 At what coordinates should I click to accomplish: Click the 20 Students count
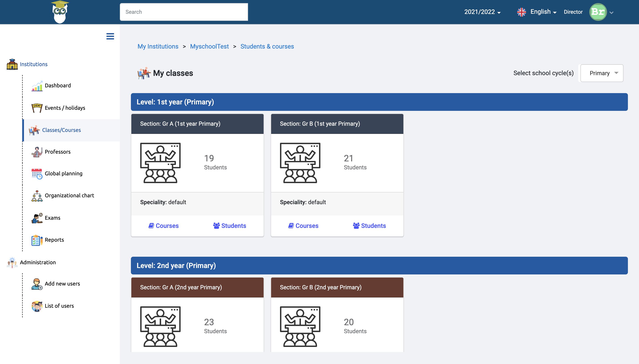pos(355,326)
